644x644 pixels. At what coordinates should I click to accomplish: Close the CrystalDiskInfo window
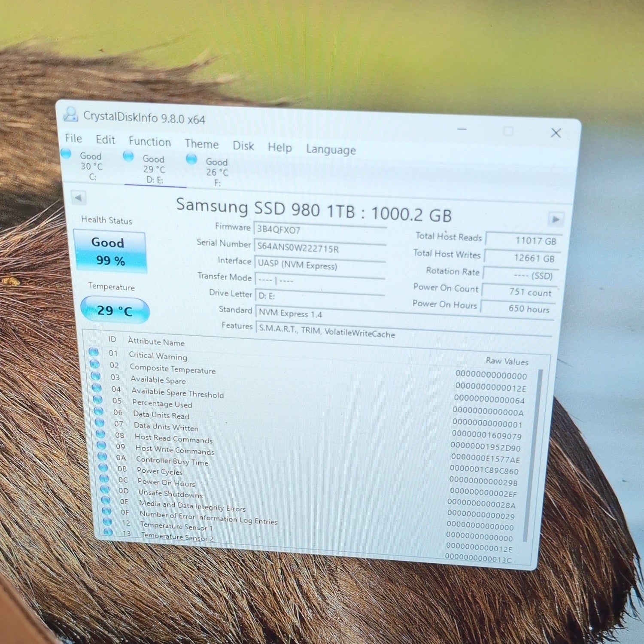click(x=556, y=133)
